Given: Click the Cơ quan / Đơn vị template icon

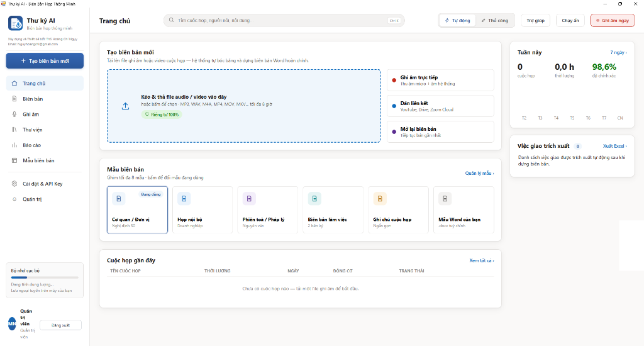Looking at the screenshot, I should point(119,198).
